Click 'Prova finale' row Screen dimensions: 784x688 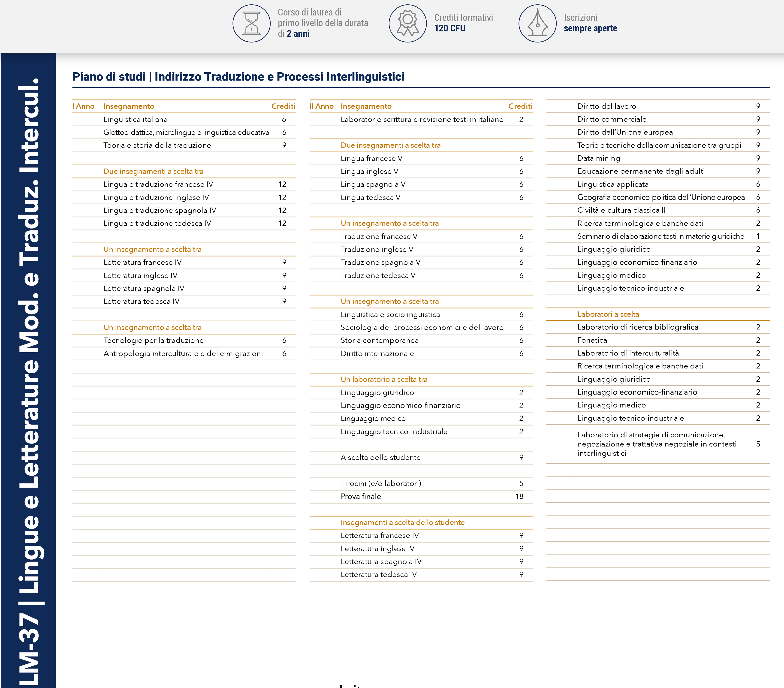[x=421, y=497]
